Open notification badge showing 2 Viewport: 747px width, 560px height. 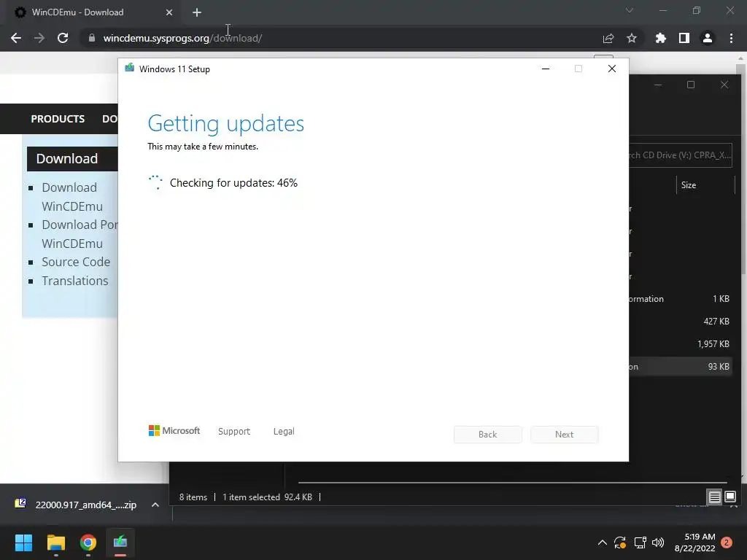(727, 542)
